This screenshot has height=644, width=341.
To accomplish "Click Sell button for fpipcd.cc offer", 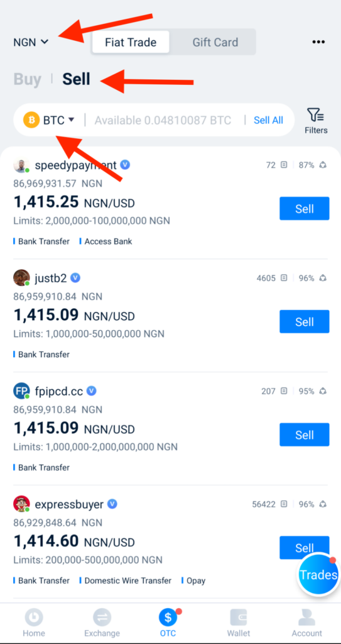I will [x=305, y=435].
